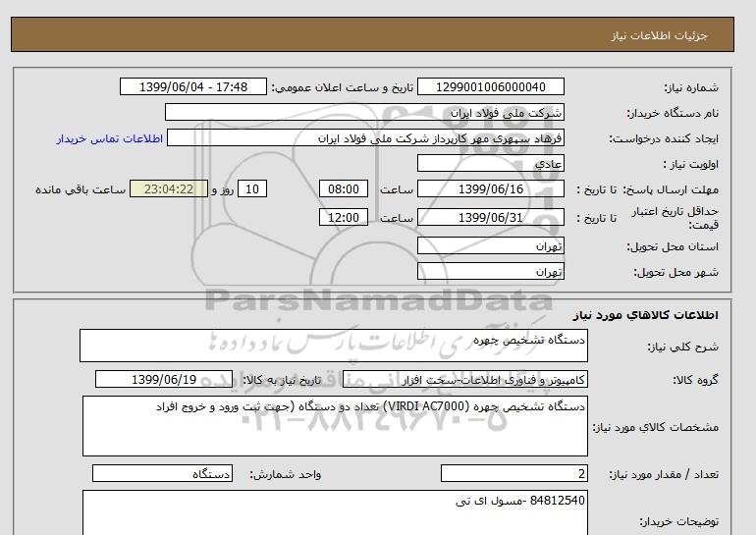Click the label شهر محل تحویل
This screenshot has height=535, width=756.
point(675,272)
